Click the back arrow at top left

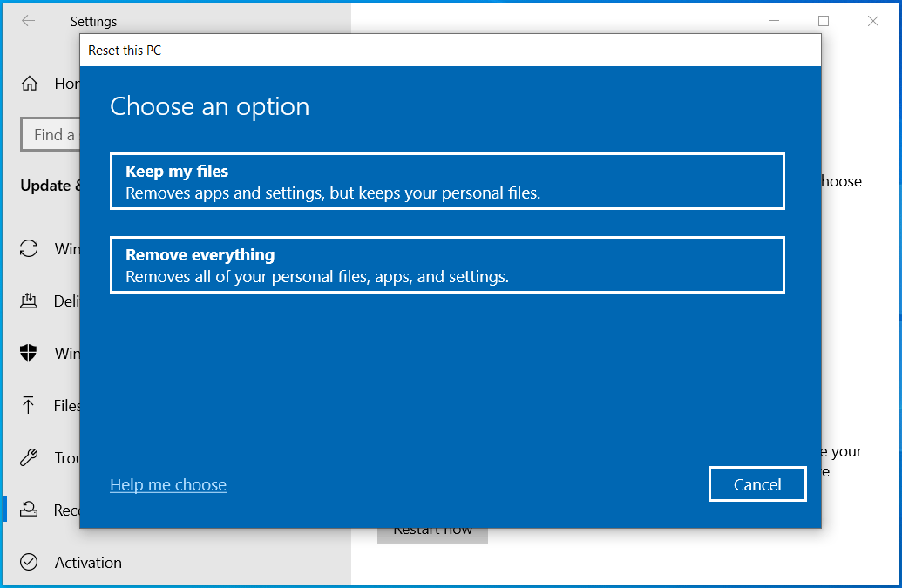point(28,20)
